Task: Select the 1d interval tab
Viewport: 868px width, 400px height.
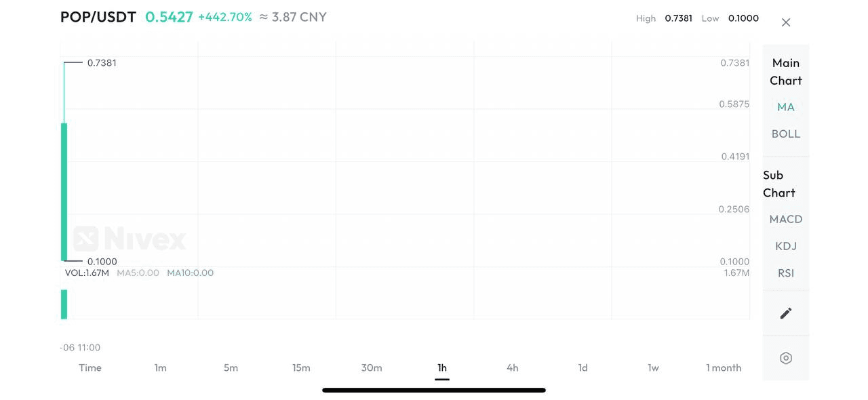Action: pos(583,367)
